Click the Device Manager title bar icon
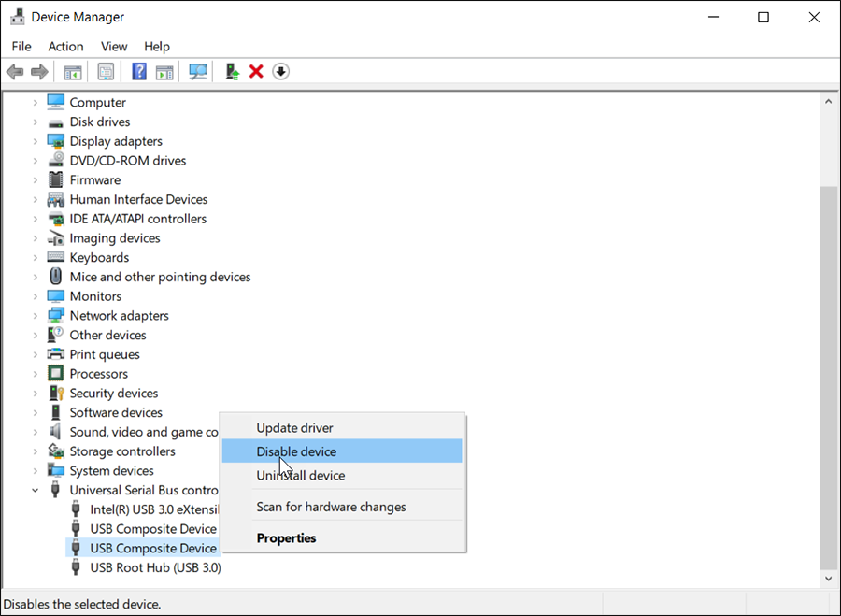841x616 pixels. click(x=17, y=17)
